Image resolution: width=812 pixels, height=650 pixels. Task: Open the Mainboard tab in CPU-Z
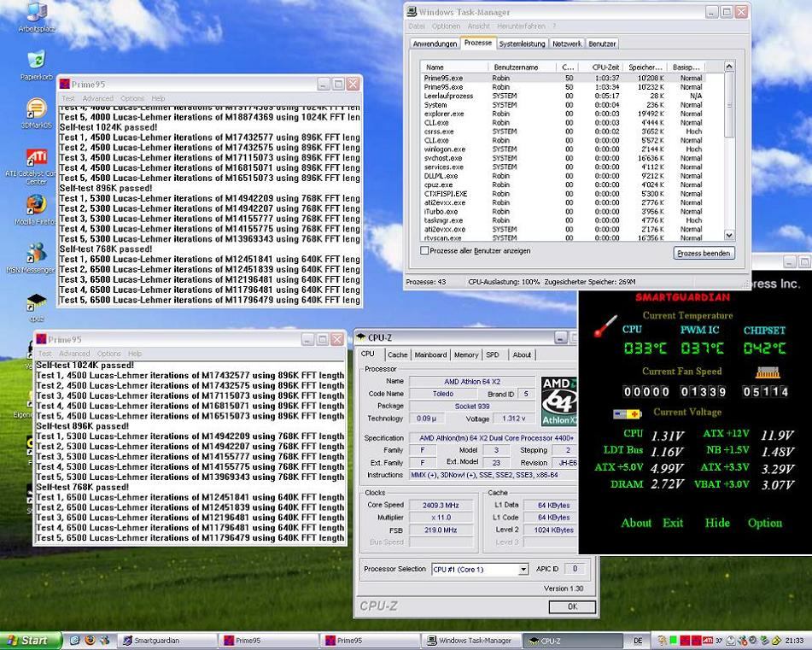(430, 354)
